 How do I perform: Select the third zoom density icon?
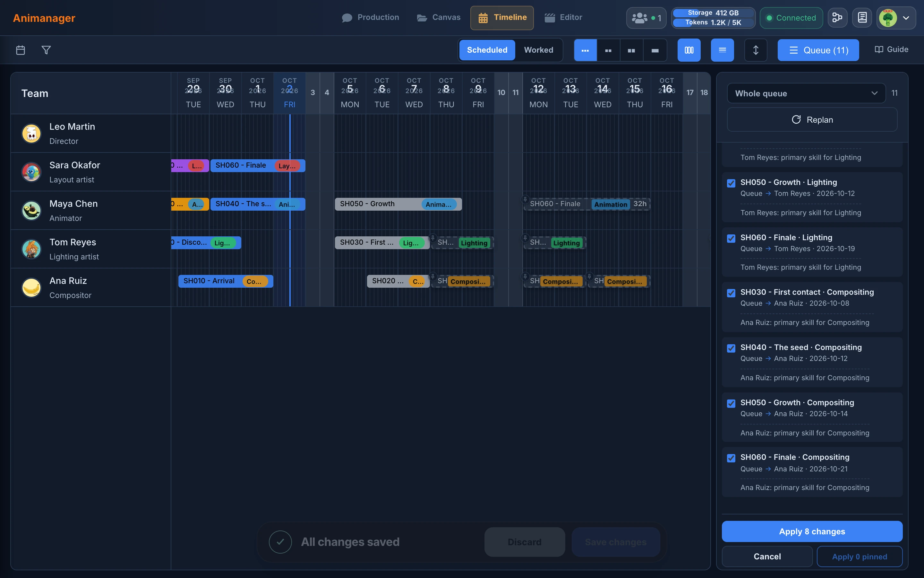pyautogui.click(x=631, y=50)
